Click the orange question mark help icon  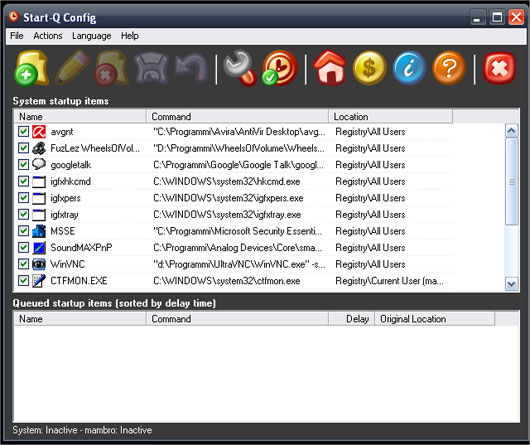pos(449,68)
